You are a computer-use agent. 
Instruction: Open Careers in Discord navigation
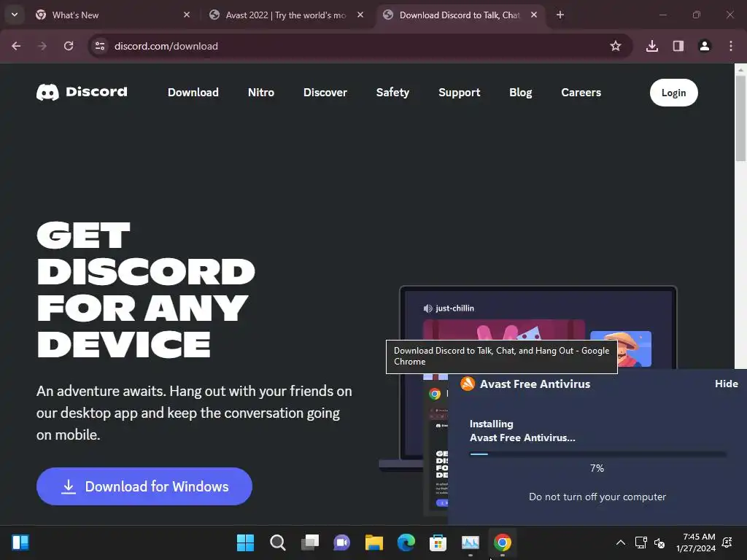tap(581, 93)
